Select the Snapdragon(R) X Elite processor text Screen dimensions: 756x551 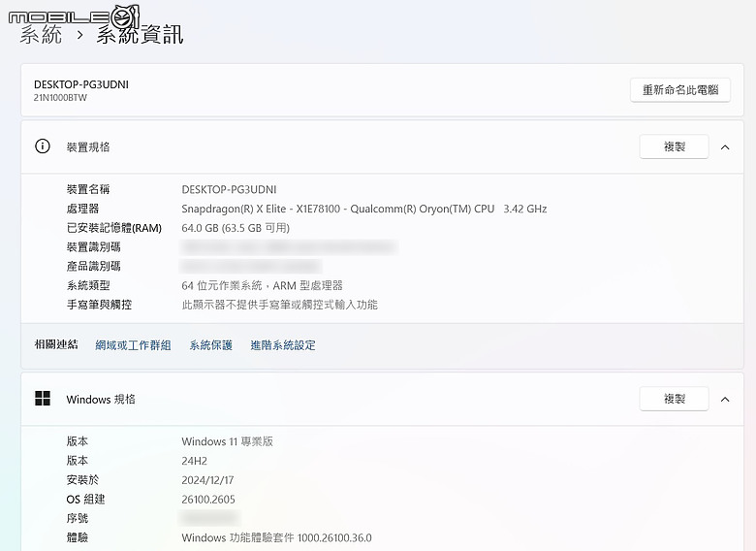coord(364,209)
